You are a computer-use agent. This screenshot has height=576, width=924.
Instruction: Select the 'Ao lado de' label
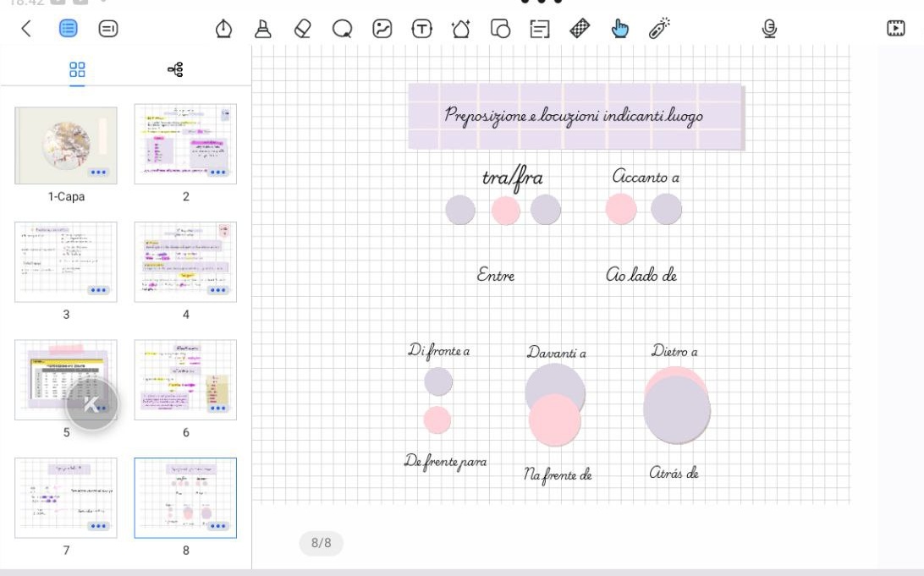[x=641, y=274]
